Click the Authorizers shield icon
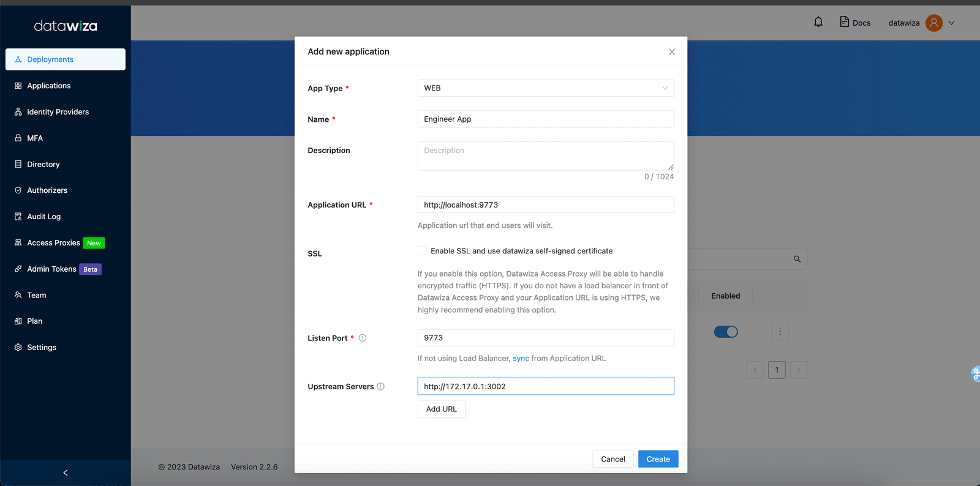The width and height of the screenshot is (980, 486). point(18,190)
